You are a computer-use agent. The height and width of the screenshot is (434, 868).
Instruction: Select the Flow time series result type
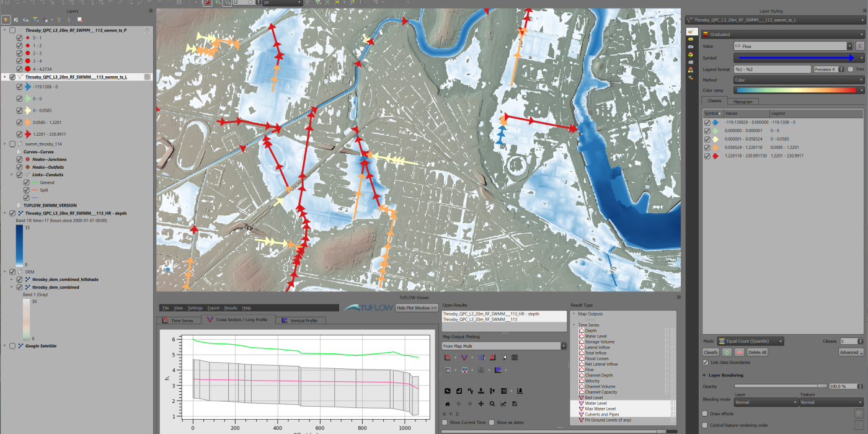point(590,370)
